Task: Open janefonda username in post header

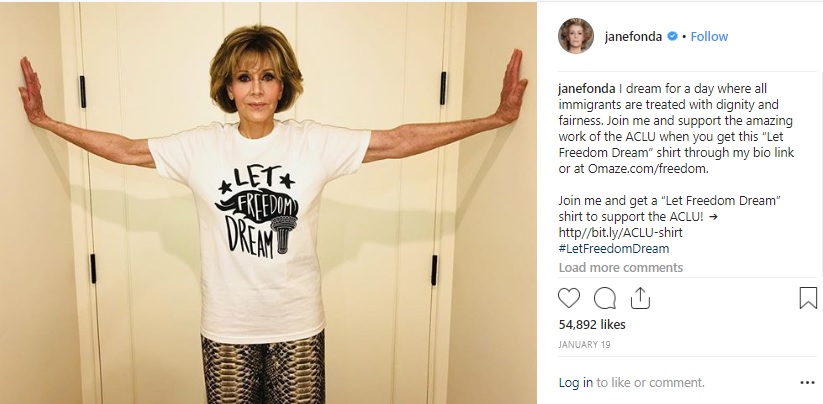Action: pyautogui.click(x=633, y=37)
